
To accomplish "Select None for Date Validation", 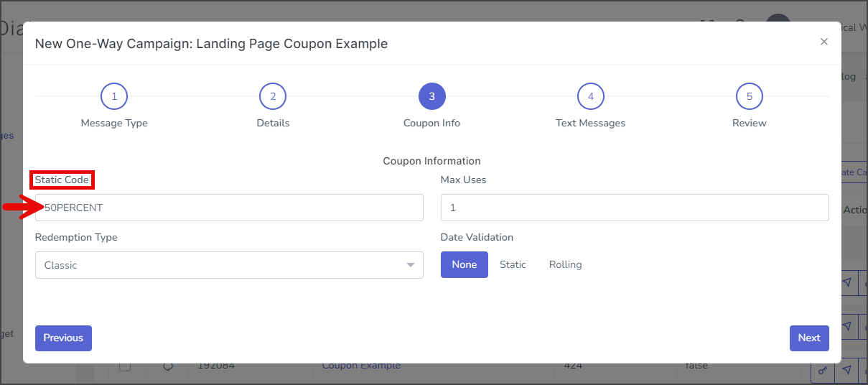I will click(465, 264).
